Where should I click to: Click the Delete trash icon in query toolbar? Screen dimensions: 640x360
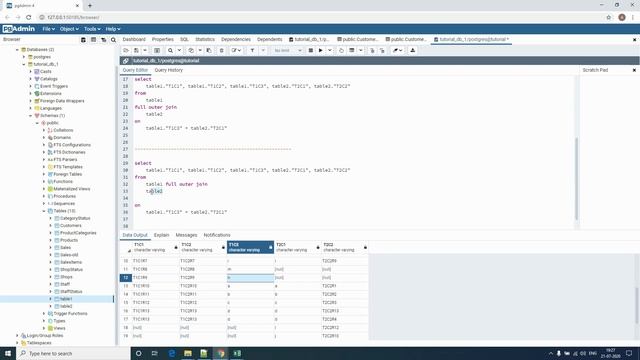[x=222, y=50]
